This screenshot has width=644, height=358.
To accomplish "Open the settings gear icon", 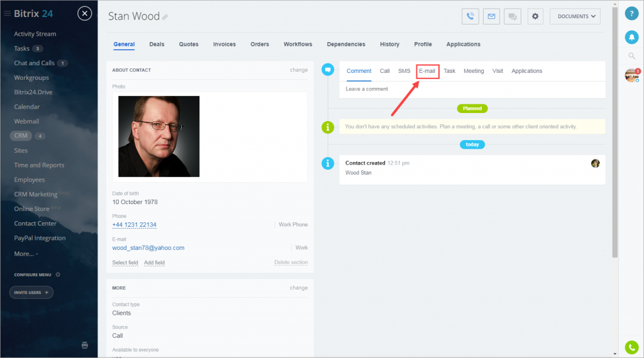I will coord(535,16).
